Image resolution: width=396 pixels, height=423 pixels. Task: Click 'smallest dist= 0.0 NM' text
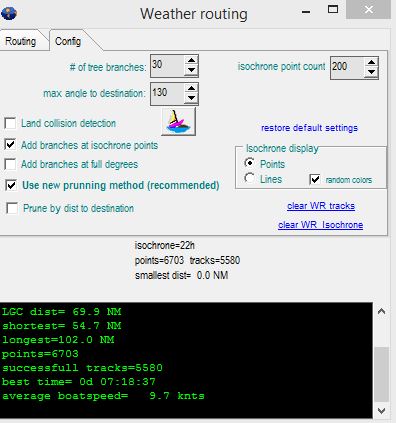click(x=182, y=276)
